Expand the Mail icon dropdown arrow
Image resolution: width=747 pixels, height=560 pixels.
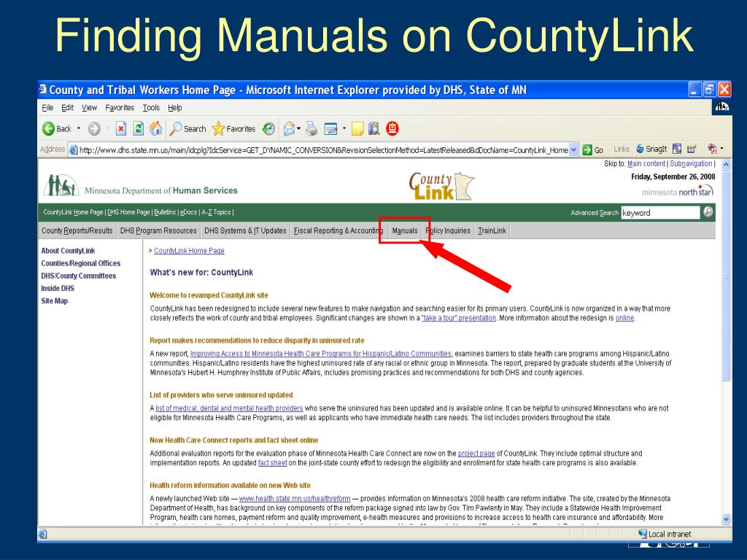pos(298,128)
